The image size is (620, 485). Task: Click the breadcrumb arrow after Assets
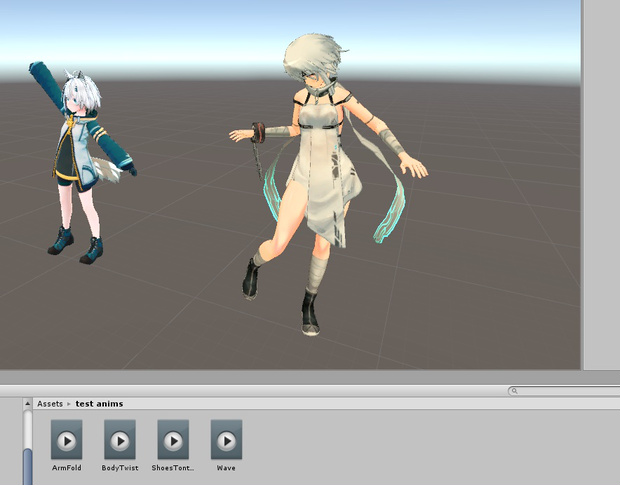70,404
